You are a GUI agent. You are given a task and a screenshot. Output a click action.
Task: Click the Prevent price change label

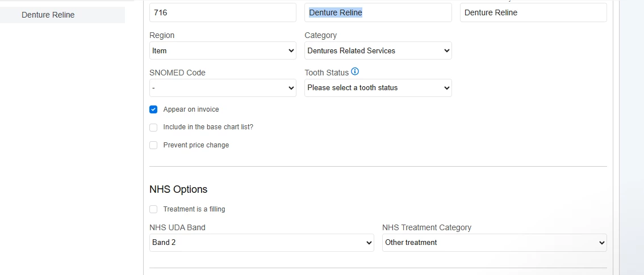(x=196, y=145)
